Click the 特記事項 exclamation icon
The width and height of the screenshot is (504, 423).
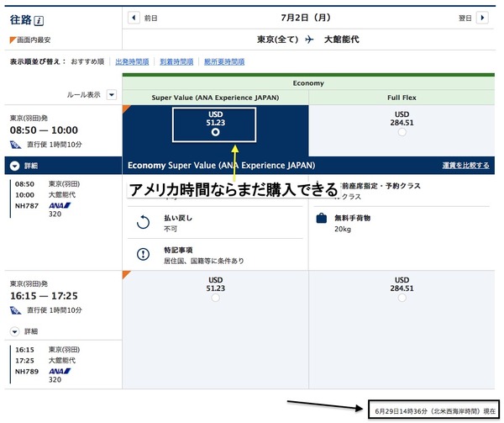(x=143, y=255)
